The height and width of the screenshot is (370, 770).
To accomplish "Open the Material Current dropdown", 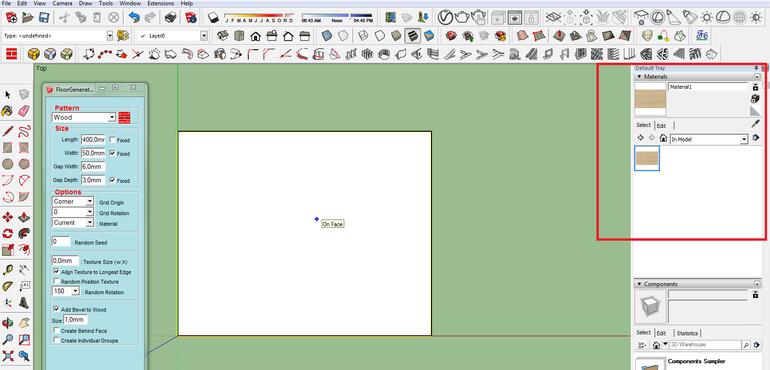I will (x=89, y=223).
